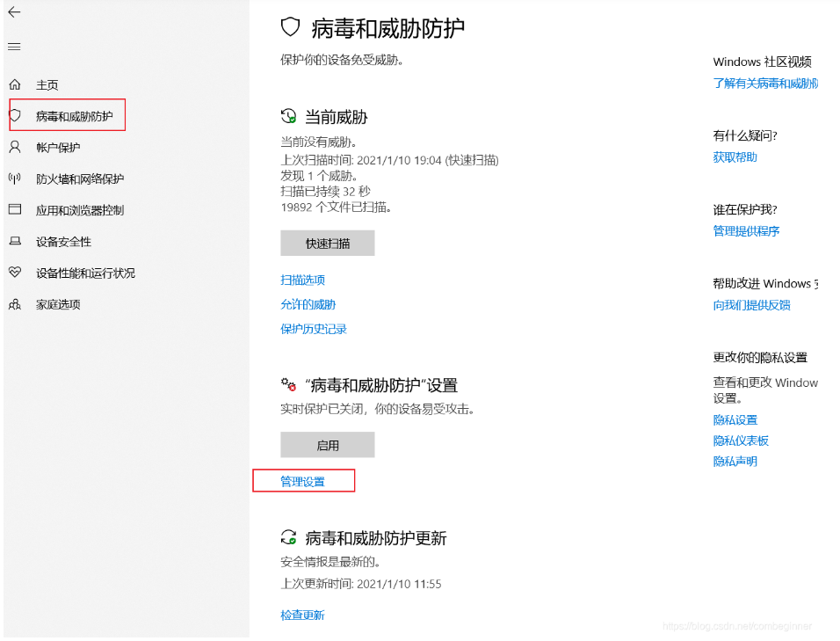Click the laptop icon for 设备安全性
The width and height of the screenshot is (840, 641).
[x=15, y=241]
